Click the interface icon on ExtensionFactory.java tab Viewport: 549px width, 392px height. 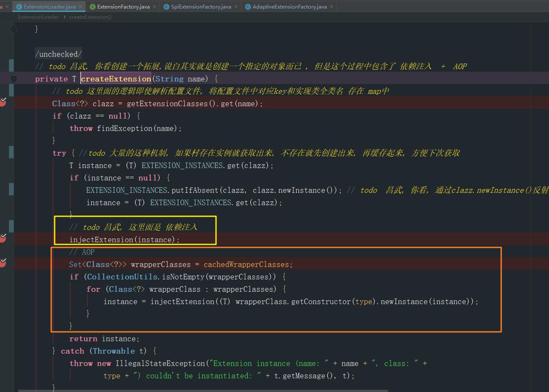point(92,6)
